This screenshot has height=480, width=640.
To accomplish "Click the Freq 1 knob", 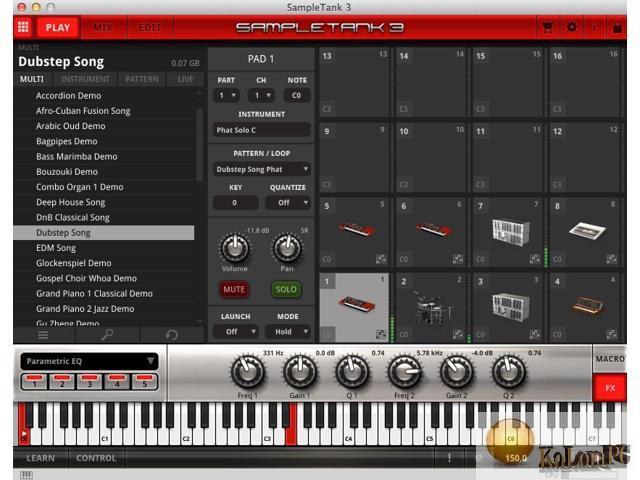I will (x=247, y=372).
